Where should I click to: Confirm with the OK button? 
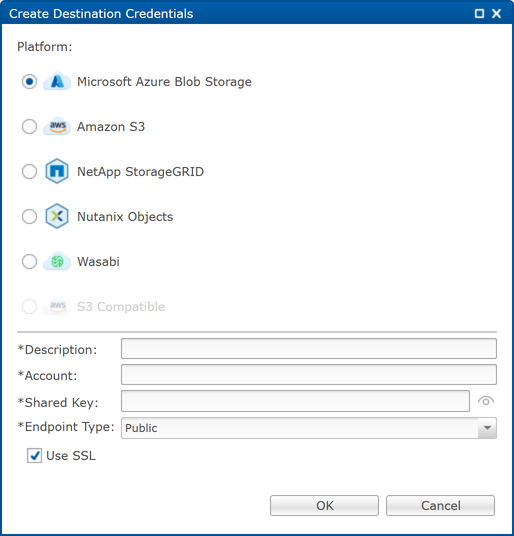point(324,505)
